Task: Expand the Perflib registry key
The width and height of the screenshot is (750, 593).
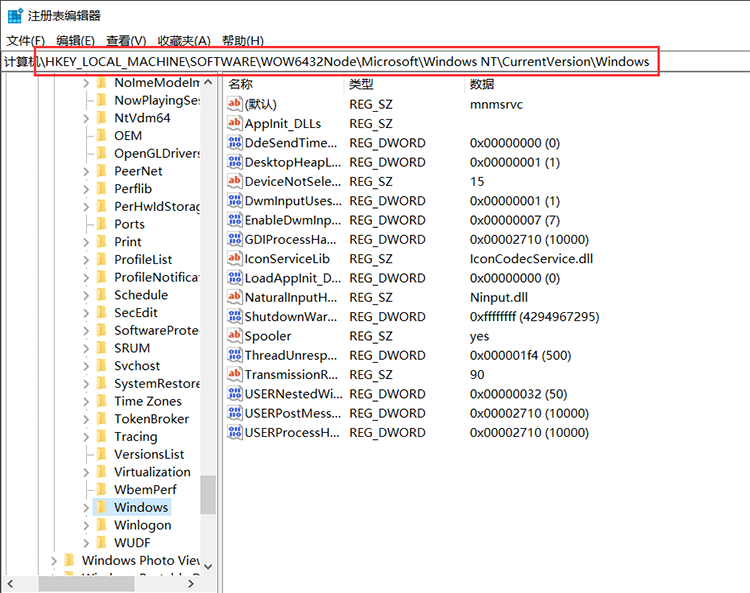Action: pyautogui.click(x=87, y=189)
